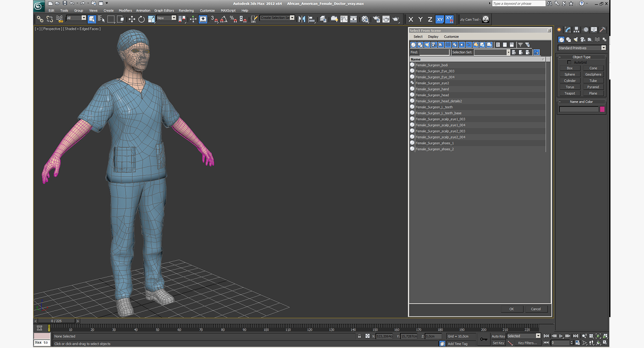Open the Motion panel tab
This screenshot has width=644, height=348.
(x=585, y=30)
